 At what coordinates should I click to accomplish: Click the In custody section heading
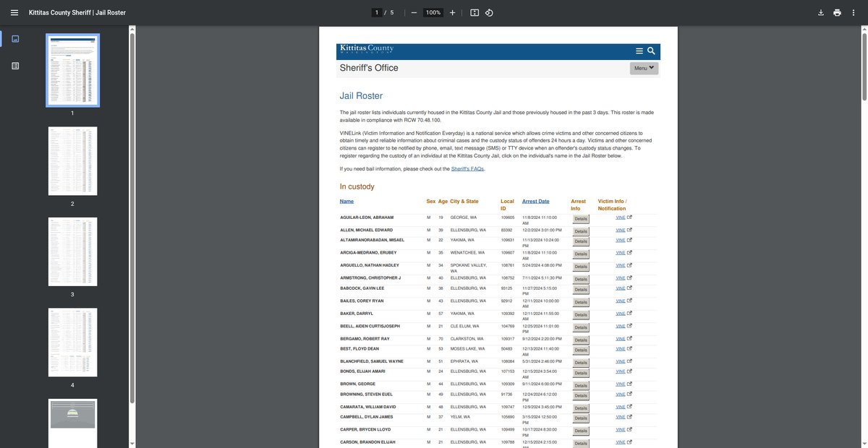tap(357, 186)
